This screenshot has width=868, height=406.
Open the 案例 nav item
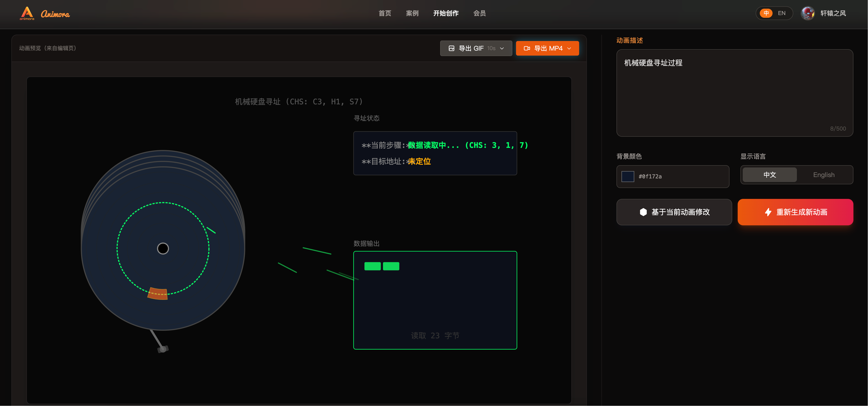pyautogui.click(x=412, y=13)
